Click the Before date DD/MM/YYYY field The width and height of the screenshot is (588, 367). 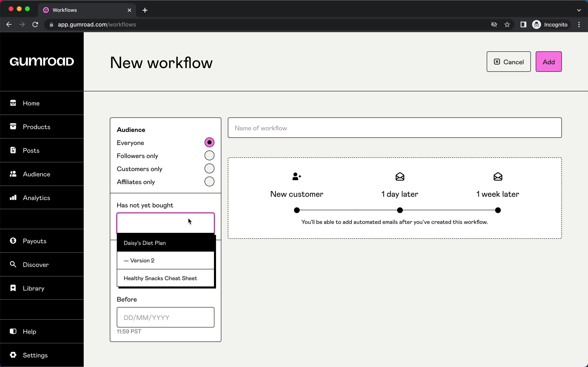(165, 317)
